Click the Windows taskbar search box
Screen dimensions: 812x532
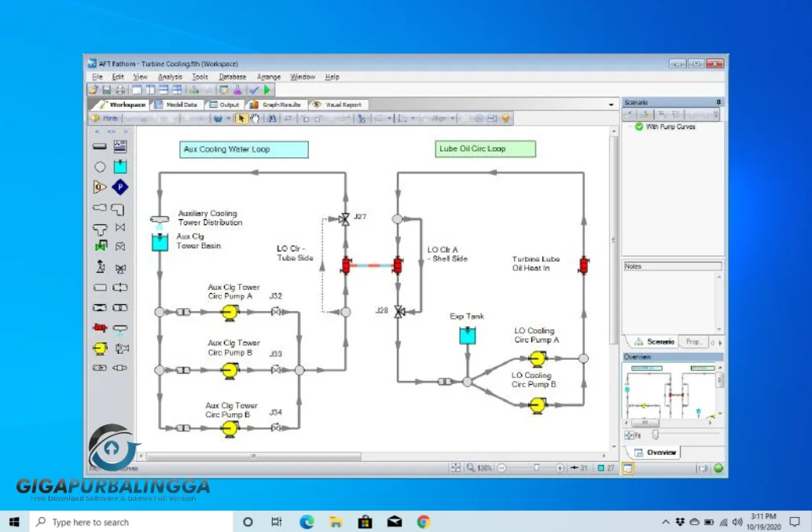coord(130,522)
